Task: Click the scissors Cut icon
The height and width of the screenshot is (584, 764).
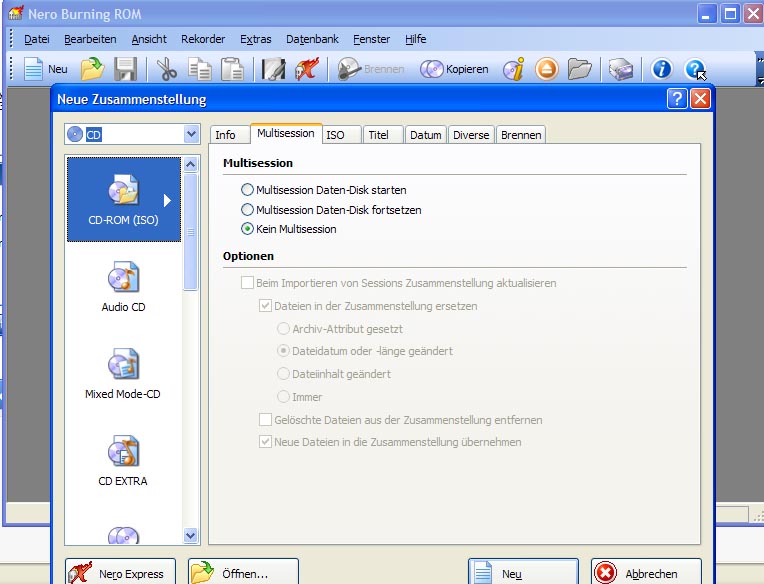Action: click(x=167, y=69)
